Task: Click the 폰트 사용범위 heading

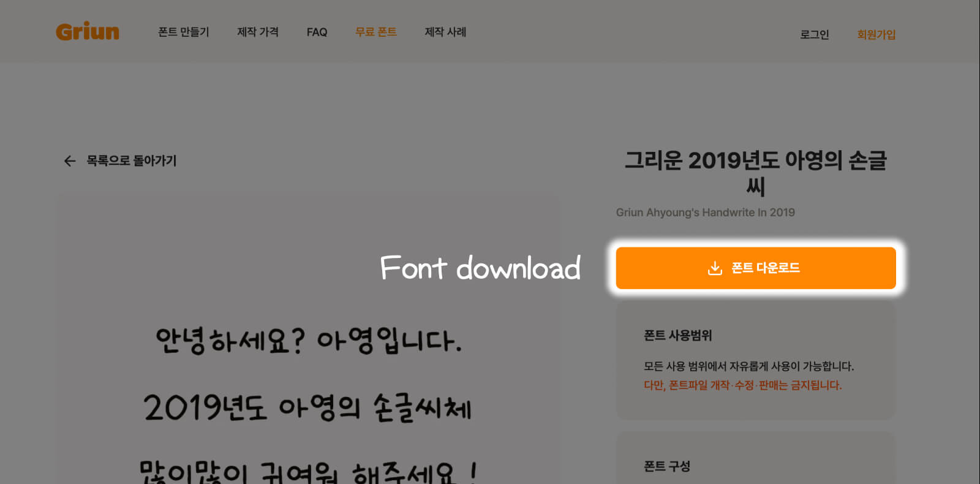Action: (678, 335)
